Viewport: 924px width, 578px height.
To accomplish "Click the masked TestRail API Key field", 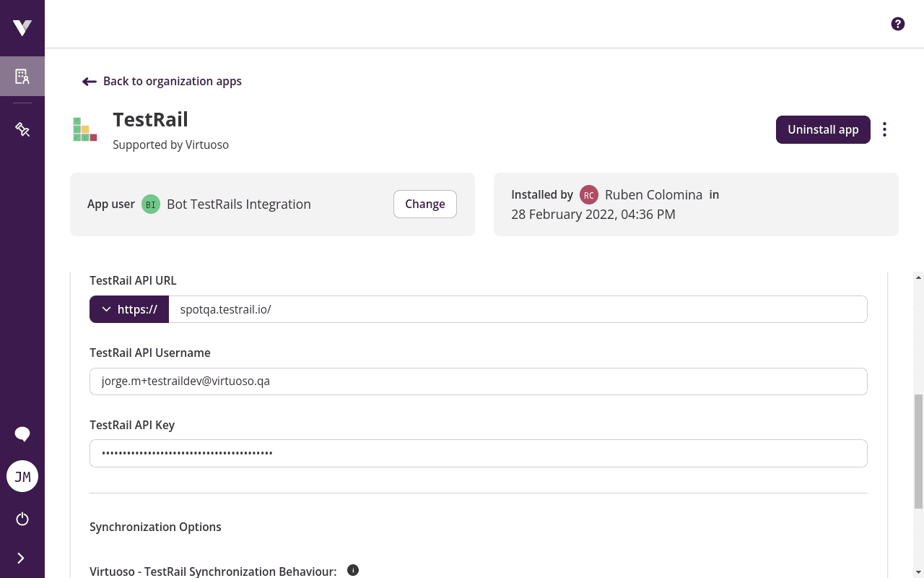I will 478,453.
